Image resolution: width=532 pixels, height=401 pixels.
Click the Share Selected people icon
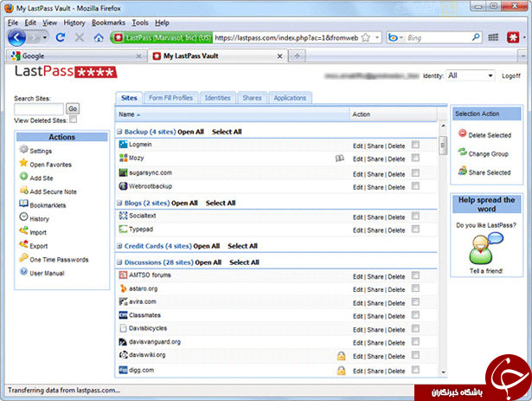click(x=462, y=171)
